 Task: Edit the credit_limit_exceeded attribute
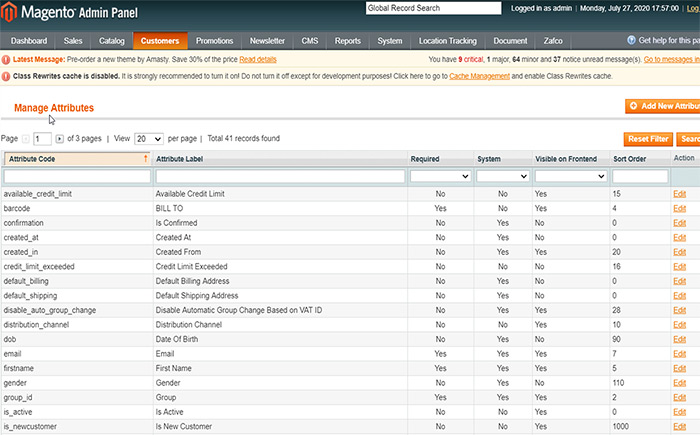pos(679,267)
